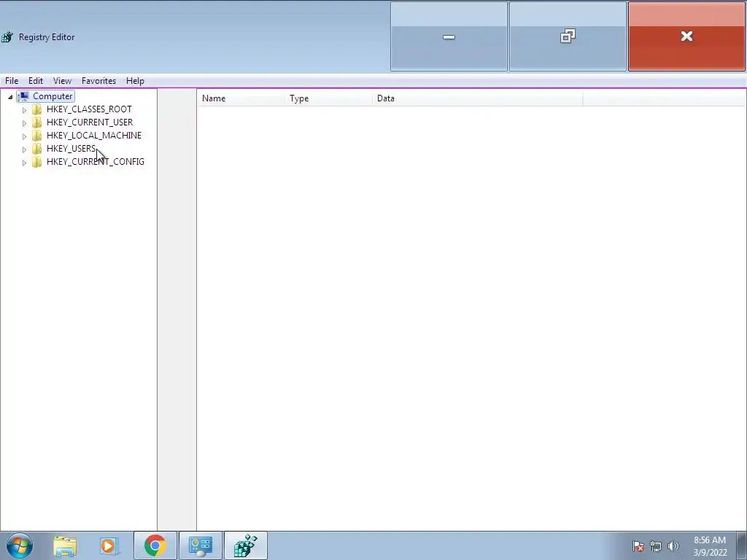Click the Registry Editor title bar icon
The width and height of the screenshot is (747, 560).
click(7, 37)
